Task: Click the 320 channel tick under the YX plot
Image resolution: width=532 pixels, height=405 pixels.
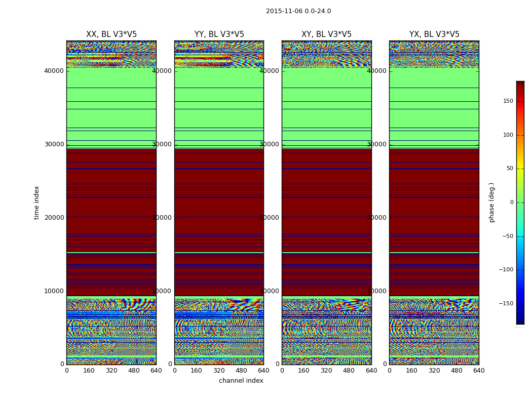Action: 434,371
